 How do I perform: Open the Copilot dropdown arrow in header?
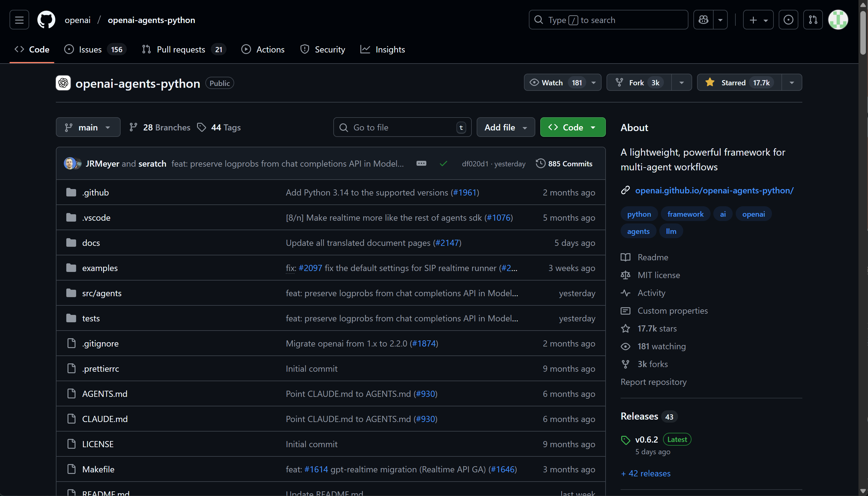[720, 20]
